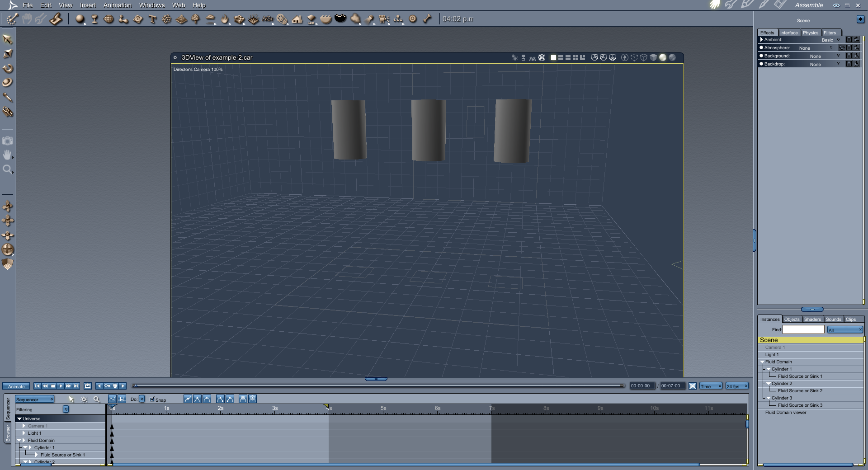Enable textured sphere display mode in 3DView
Image resolution: width=868 pixels, height=470 pixels.
pos(672,57)
